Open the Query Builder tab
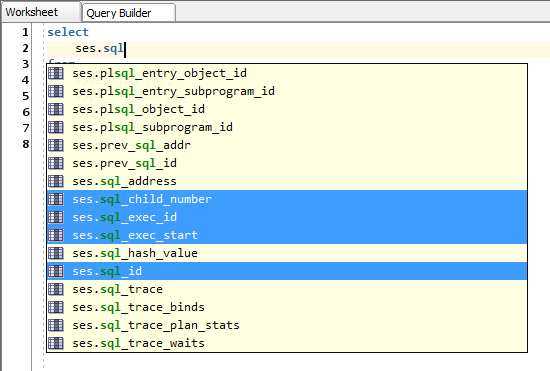The image size is (550, 371). click(x=128, y=13)
